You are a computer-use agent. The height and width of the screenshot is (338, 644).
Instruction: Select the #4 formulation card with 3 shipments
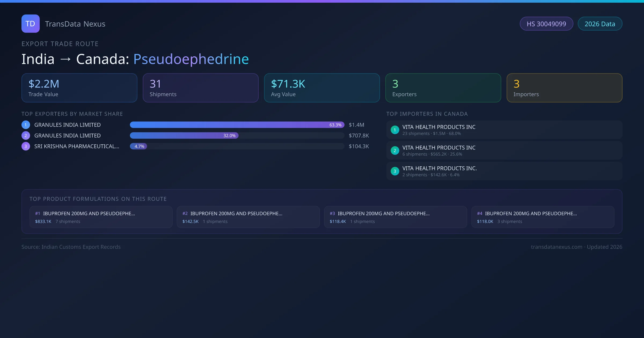point(543,217)
